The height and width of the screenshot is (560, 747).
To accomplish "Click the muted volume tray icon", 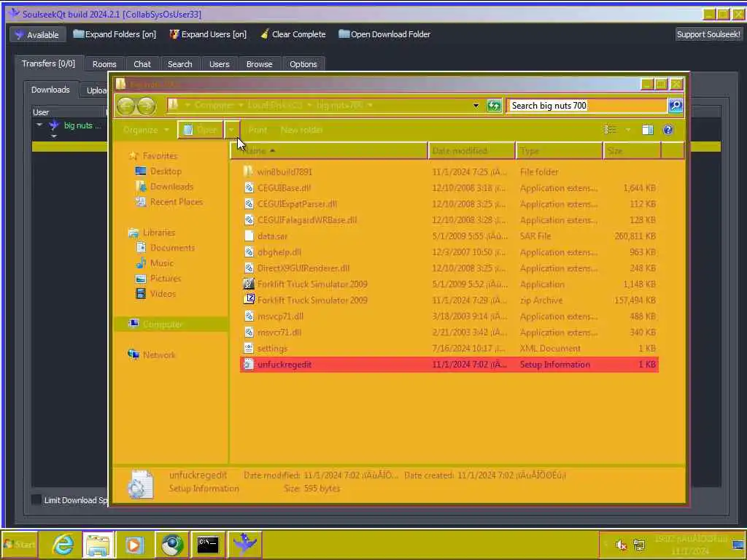I will pyautogui.click(x=621, y=544).
